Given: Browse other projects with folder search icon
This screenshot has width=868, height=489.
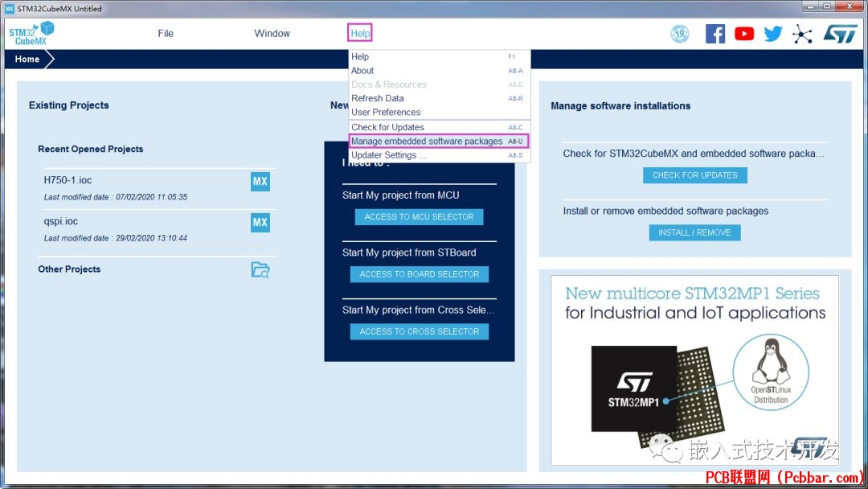Looking at the screenshot, I should [260, 269].
